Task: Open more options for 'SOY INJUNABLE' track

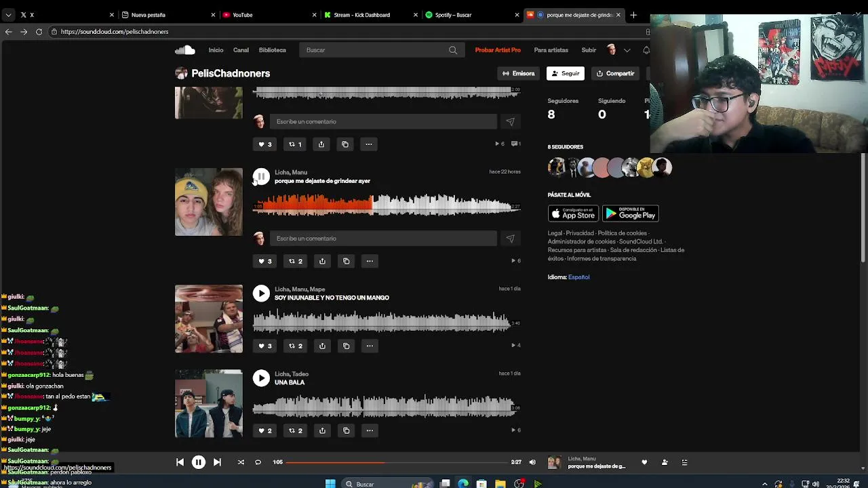Action: coord(370,346)
